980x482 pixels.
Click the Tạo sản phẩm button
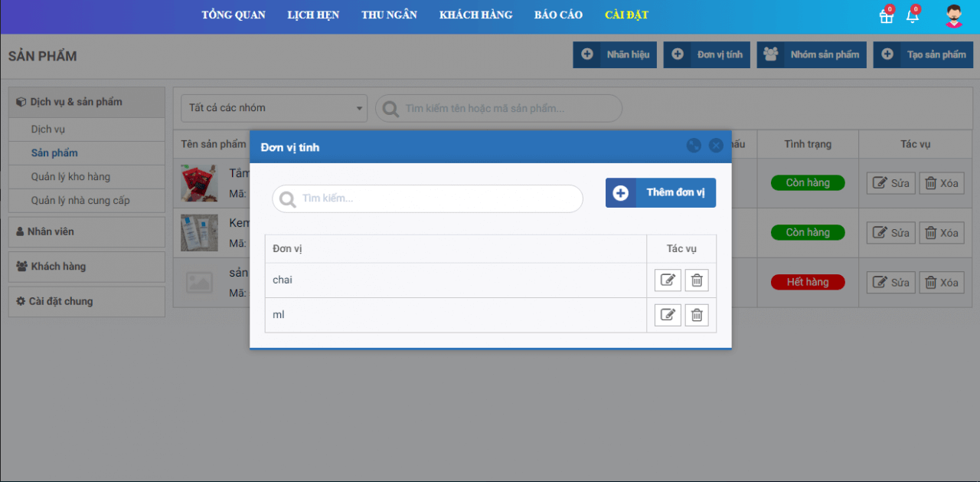923,54
